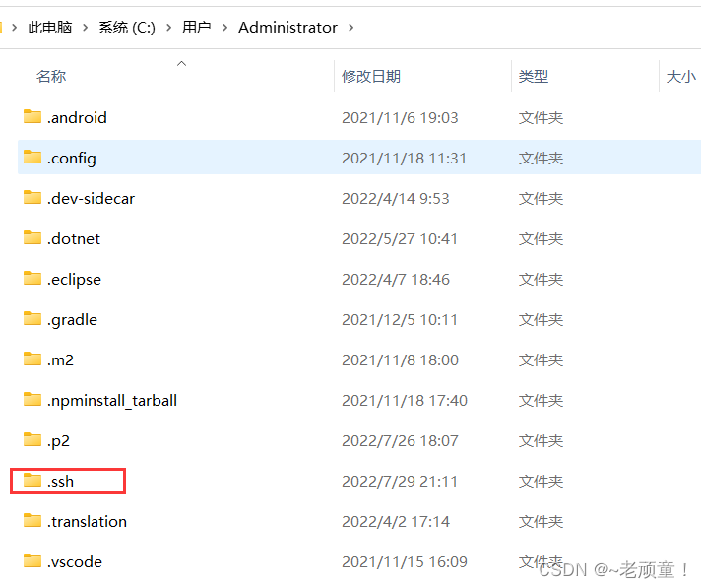The height and width of the screenshot is (588, 701).
Task: Sort by 类型 column header
Action: click(534, 77)
